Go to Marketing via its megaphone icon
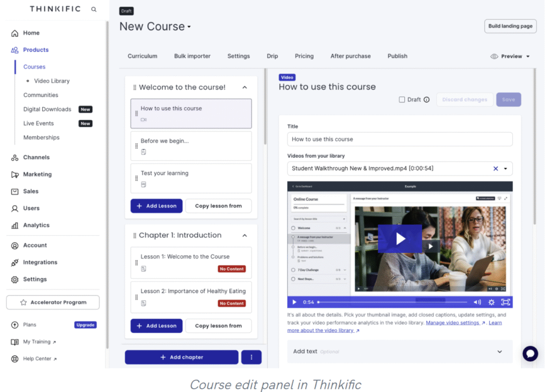This screenshot has height=392, width=552. point(15,174)
